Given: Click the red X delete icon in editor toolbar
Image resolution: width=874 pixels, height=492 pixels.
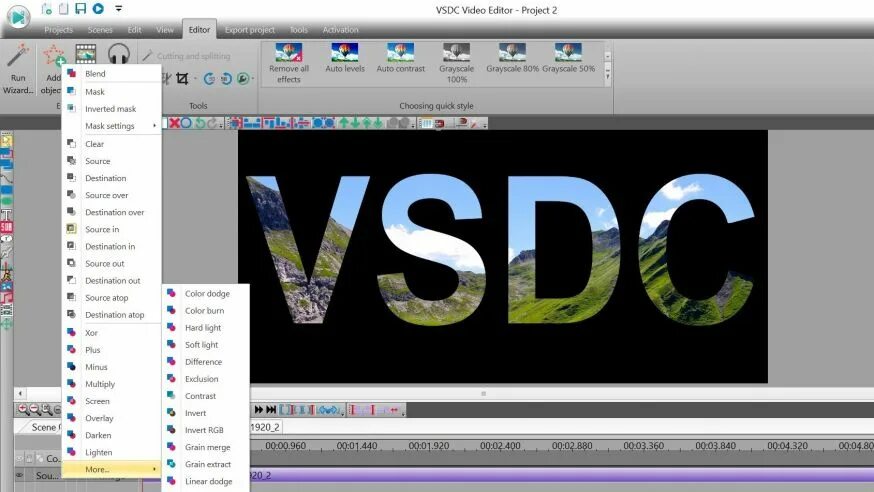Looking at the screenshot, I should tap(174, 123).
